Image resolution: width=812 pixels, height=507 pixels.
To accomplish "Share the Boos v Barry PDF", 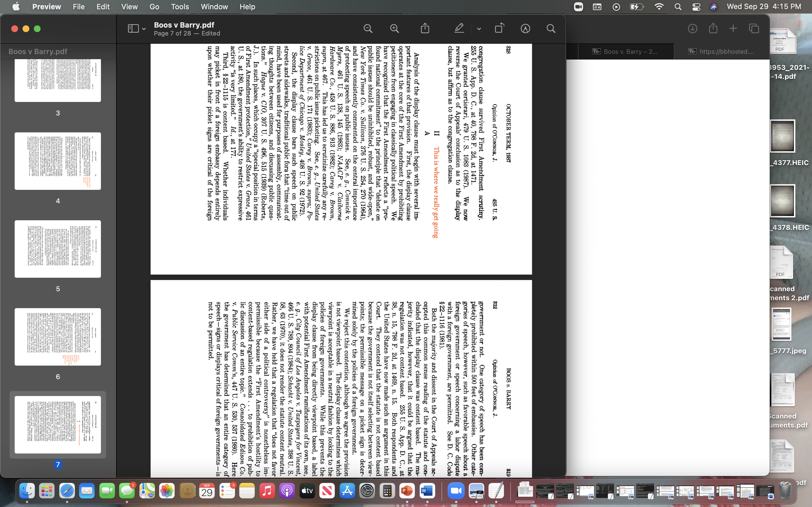I will [x=425, y=28].
